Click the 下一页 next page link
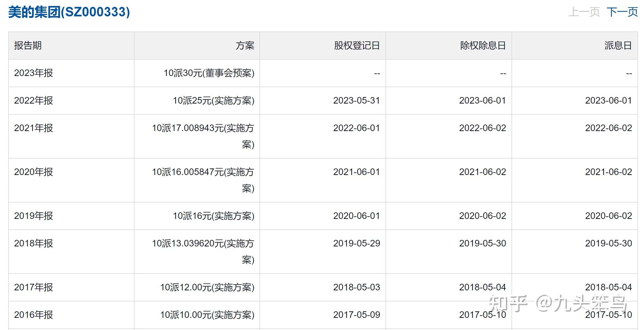The width and height of the screenshot is (644, 330). (622, 12)
